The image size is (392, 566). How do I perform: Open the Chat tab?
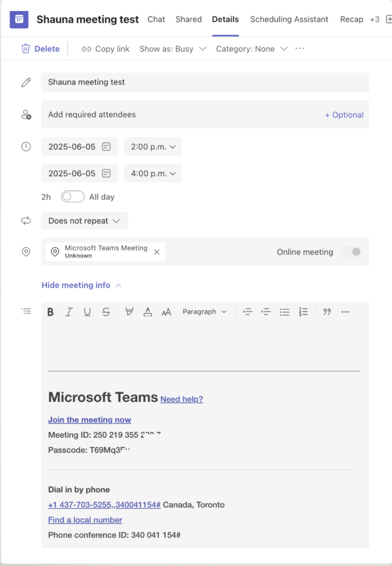[156, 19]
